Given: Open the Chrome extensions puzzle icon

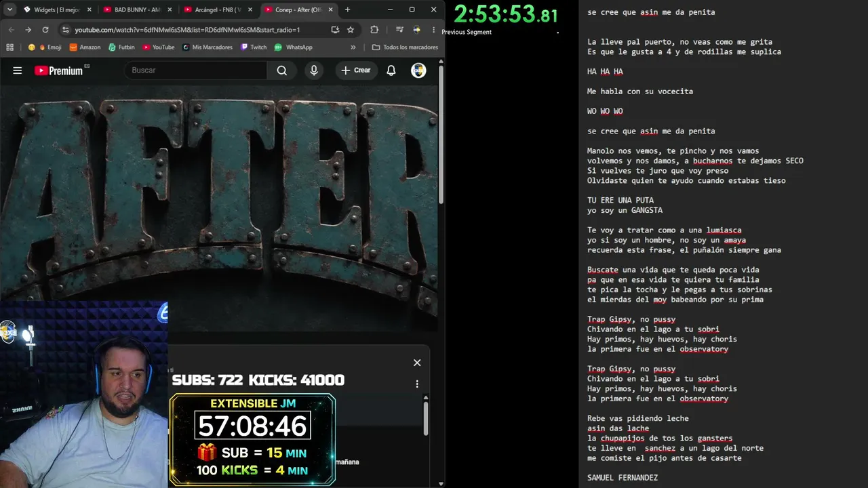Looking at the screenshot, I should 374,30.
